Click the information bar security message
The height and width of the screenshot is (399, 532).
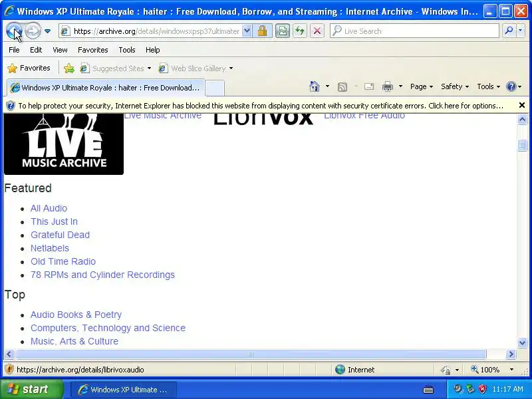click(x=261, y=106)
